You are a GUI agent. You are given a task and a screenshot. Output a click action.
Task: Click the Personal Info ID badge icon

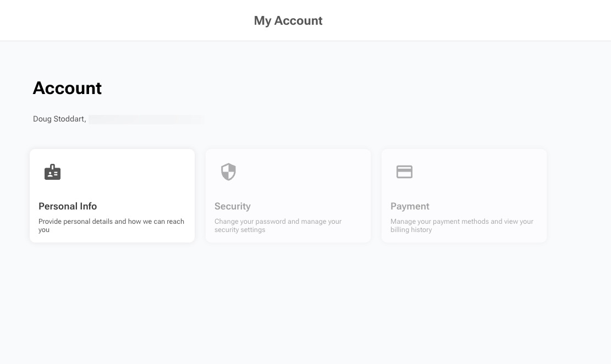pyautogui.click(x=52, y=172)
